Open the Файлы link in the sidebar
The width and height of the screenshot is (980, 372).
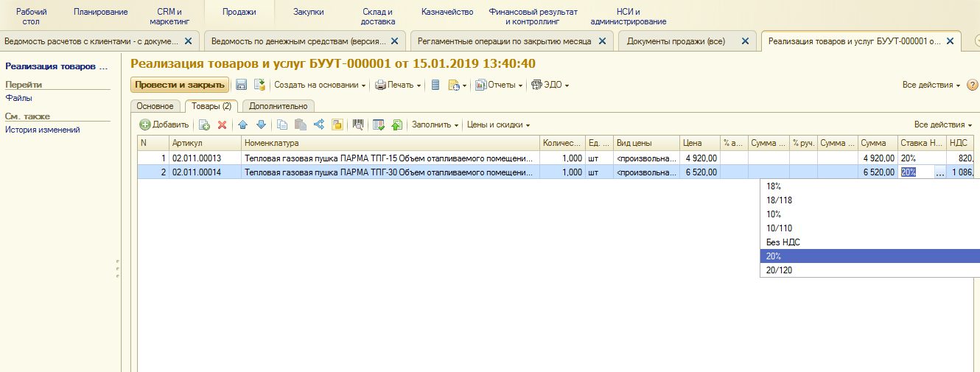tap(18, 98)
